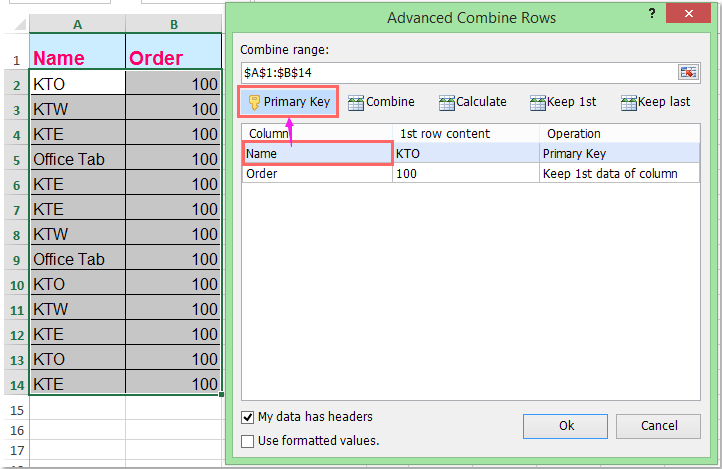Open the range selector icon in Combine range
Screen dimensions: 722x469
[x=688, y=72]
